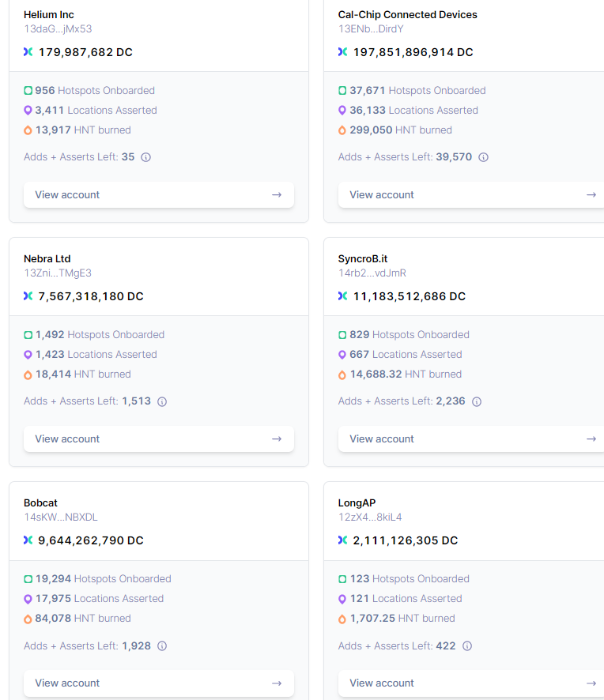This screenshot has height=700, width=604.
Task: Click info icon beside Adds + Asserts Left 1,513
Action: (x=162, y=401)
